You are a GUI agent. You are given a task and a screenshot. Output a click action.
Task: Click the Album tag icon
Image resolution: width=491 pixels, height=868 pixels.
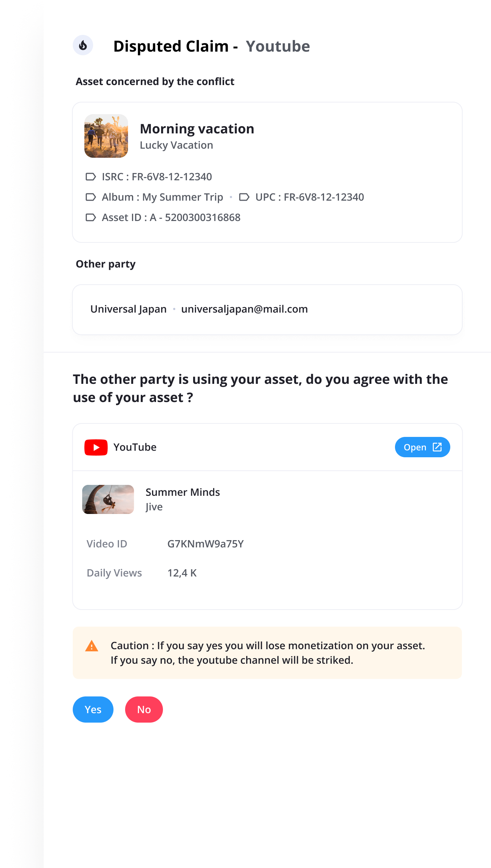point(91,197)
